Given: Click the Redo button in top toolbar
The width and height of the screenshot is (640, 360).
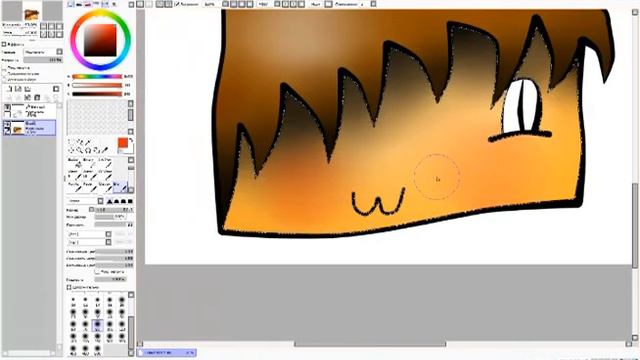Looking at the screenshot, I should [149, 4].
